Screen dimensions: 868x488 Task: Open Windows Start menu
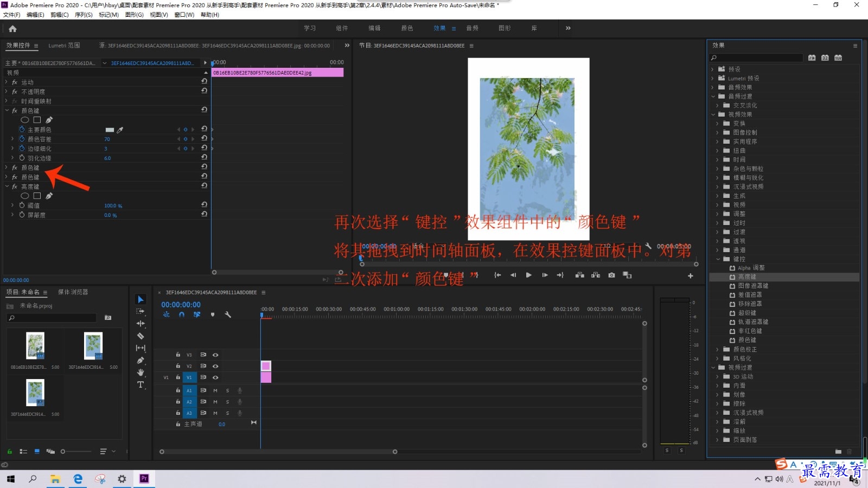click(x=11, y=479)
